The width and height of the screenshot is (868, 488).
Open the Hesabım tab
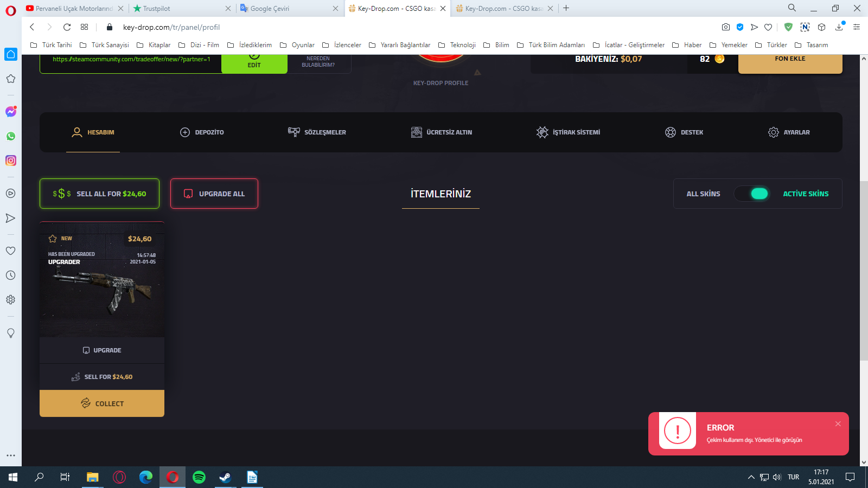pyautogui.click(x=93, y=132)
